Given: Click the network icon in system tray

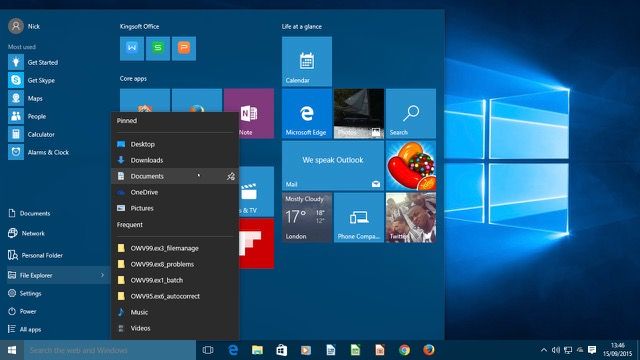Looking at the screenshot, I should (x=568, y=350).
